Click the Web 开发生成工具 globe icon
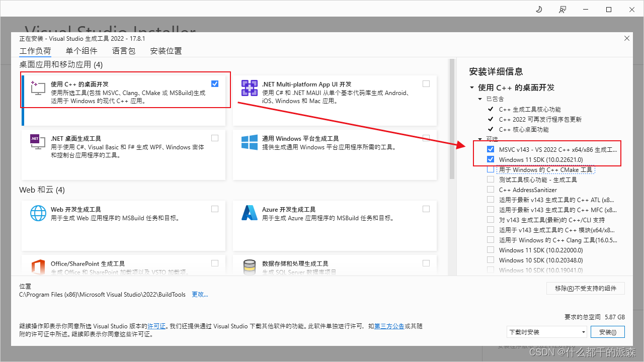 click(38, 213)
